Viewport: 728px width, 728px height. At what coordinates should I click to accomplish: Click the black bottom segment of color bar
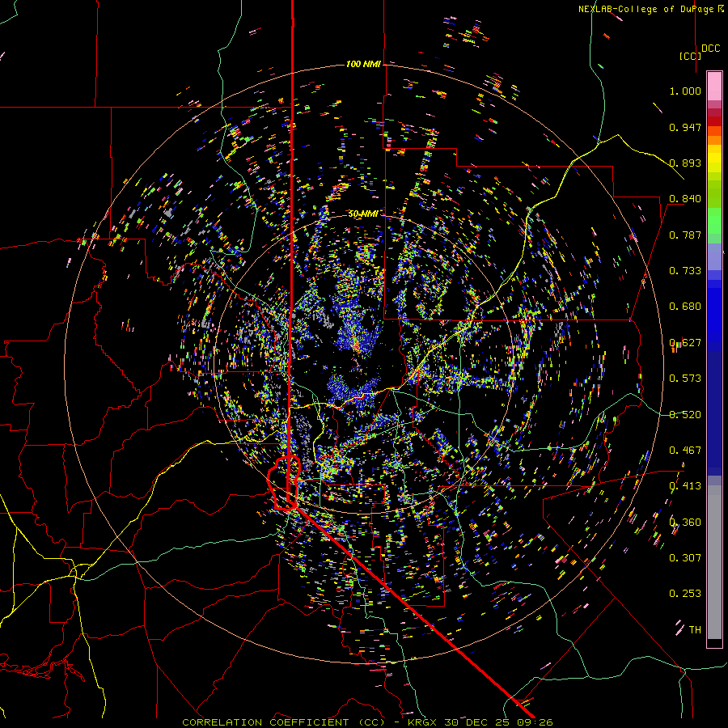coord(714,643)
